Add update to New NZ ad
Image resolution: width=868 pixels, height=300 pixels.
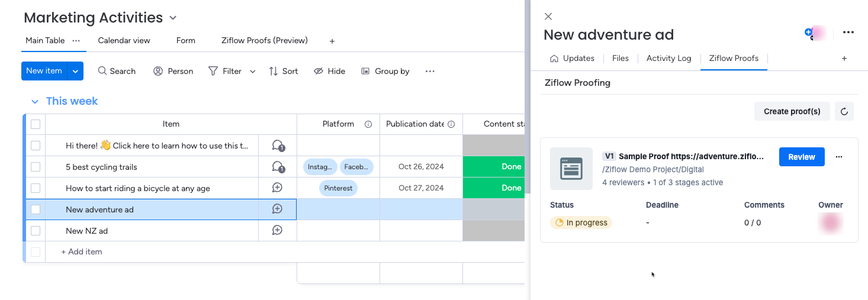click(x=277, y=231)
